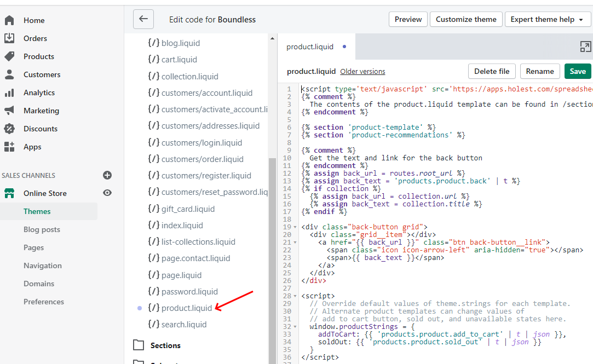593x364 pixels.
Task: Click the Home icon in sidebar
Action: (9, 20)
